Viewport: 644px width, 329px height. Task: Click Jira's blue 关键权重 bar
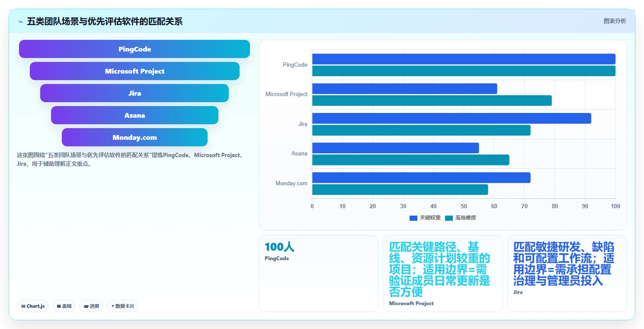click(452, 118)
